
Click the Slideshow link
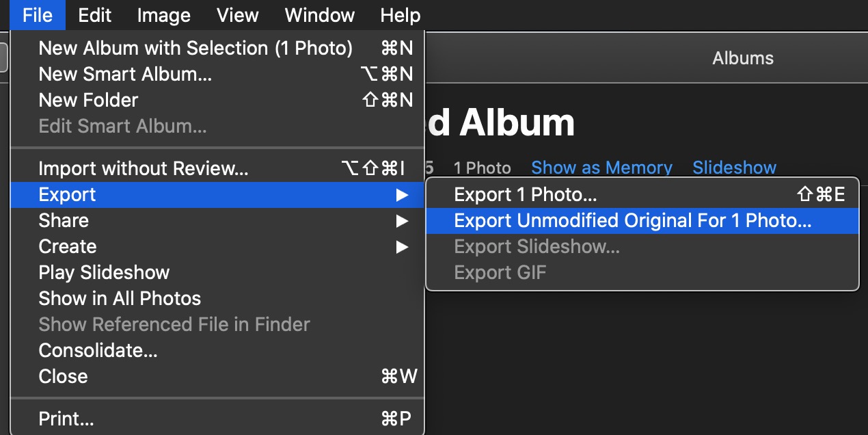tap(734, 168)
